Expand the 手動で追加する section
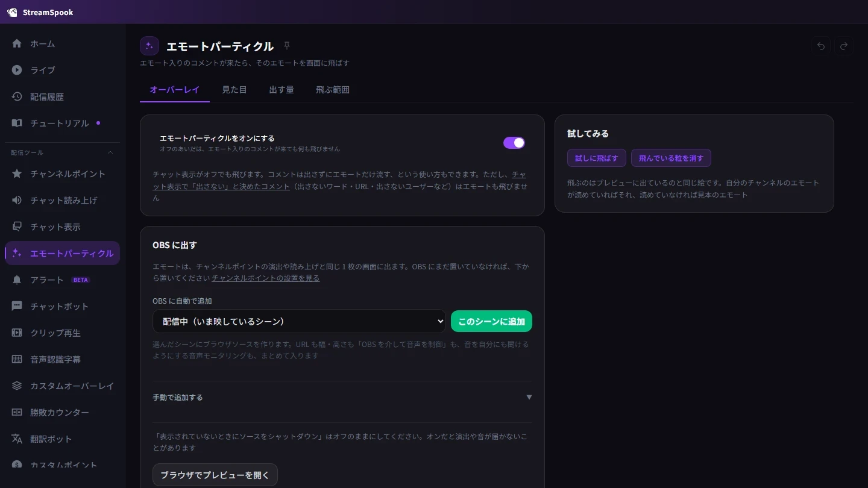Image resolution: width=868 pixels, height=488 pixels. tap(342, 397)
